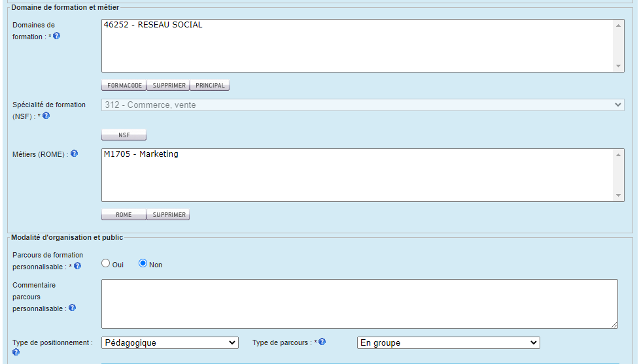This screenshot has width=639, height=364.
Task: Open help icon under Type de positionnement
Action: pyautogui.click(x=16, y=352)
